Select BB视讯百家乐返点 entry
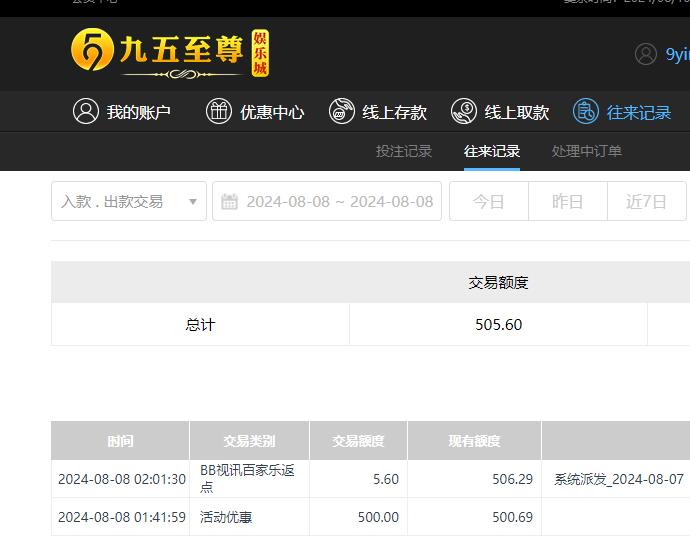Viewport: 690px width, 536px height. coord(247,478)
